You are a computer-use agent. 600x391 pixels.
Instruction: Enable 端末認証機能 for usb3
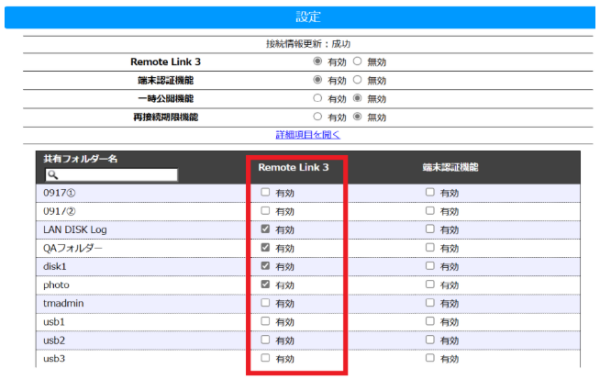[x=430, y=358]
